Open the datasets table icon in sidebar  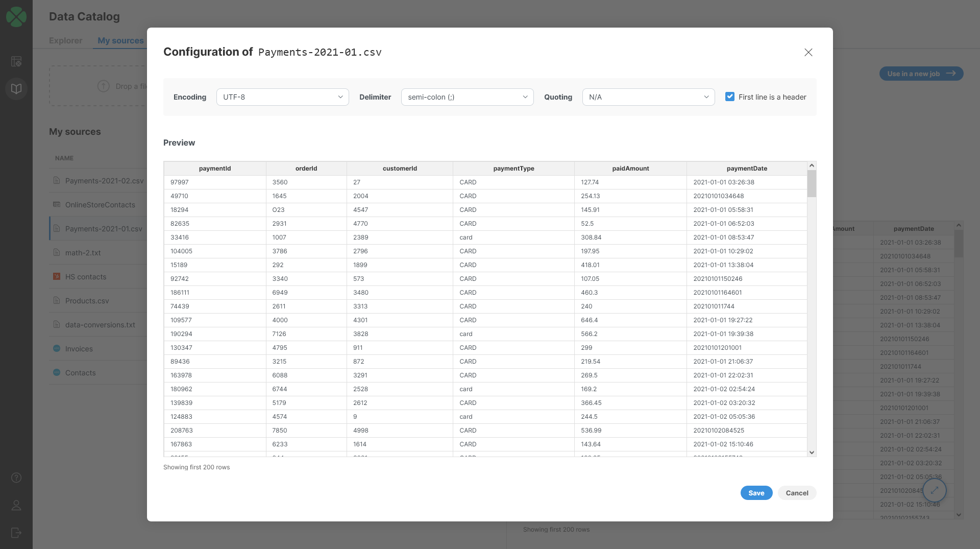pos(16,61)
